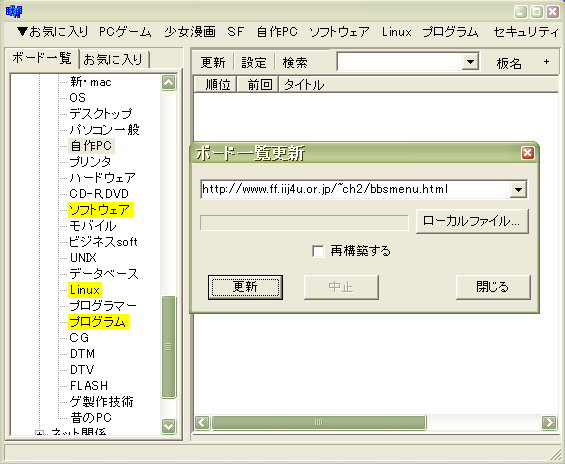Click the horizontal scroll right arrow
This screenshot has height=464, width=565.
[549, 422]
